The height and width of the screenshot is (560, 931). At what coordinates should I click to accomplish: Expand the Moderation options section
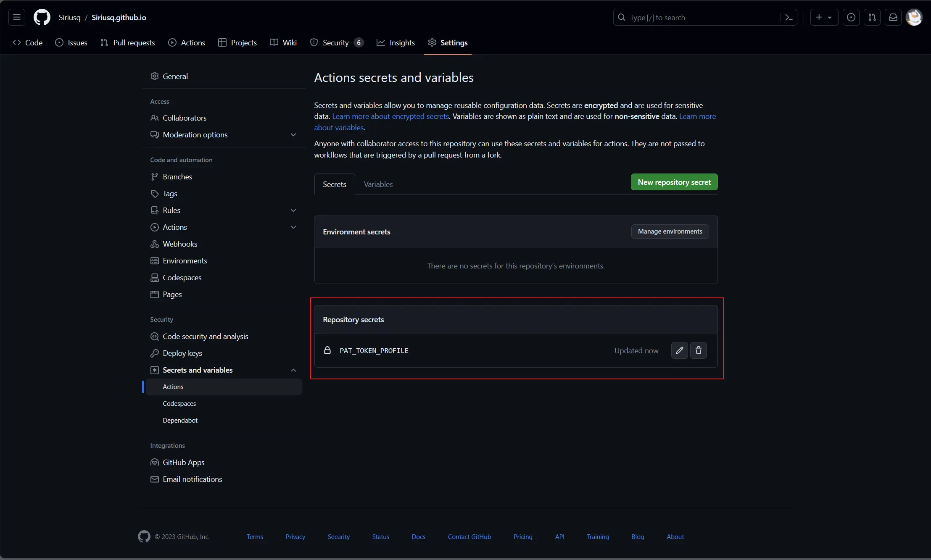293,135
